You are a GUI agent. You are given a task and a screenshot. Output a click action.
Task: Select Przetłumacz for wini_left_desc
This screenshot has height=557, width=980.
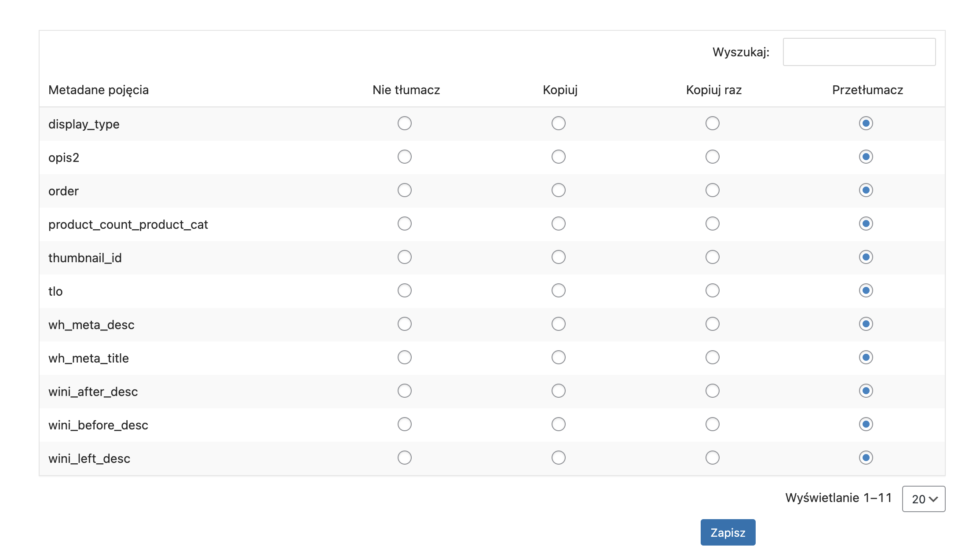click(866, 458)
